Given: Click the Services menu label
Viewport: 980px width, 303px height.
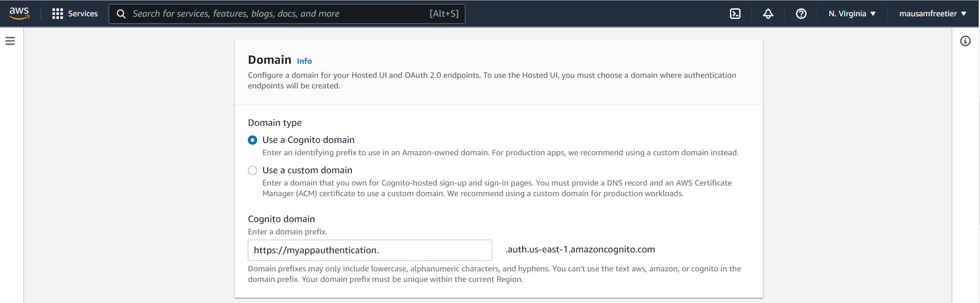Looking at the screenshot, I should pyautogui.click(x=83, y=14).
